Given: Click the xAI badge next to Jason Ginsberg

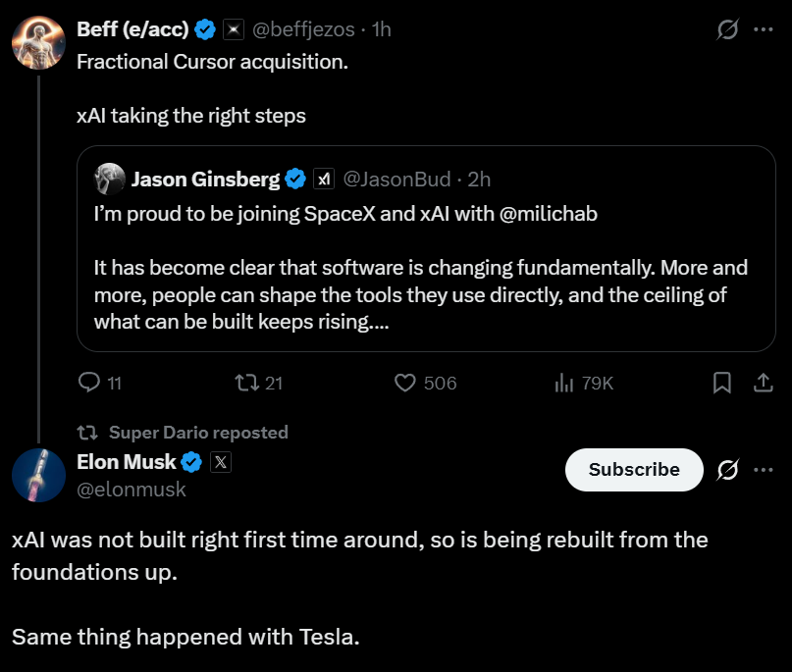Looking at the screenshot, I should pos(324,179).
